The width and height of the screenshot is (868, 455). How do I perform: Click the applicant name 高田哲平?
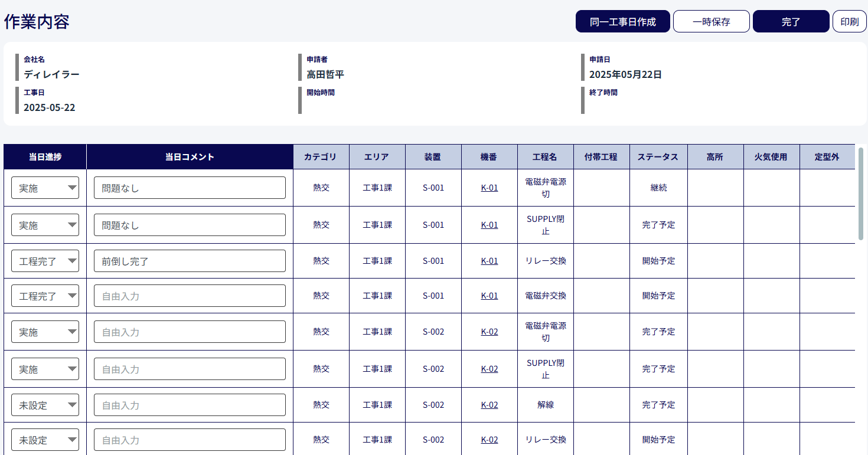(325, 74)
